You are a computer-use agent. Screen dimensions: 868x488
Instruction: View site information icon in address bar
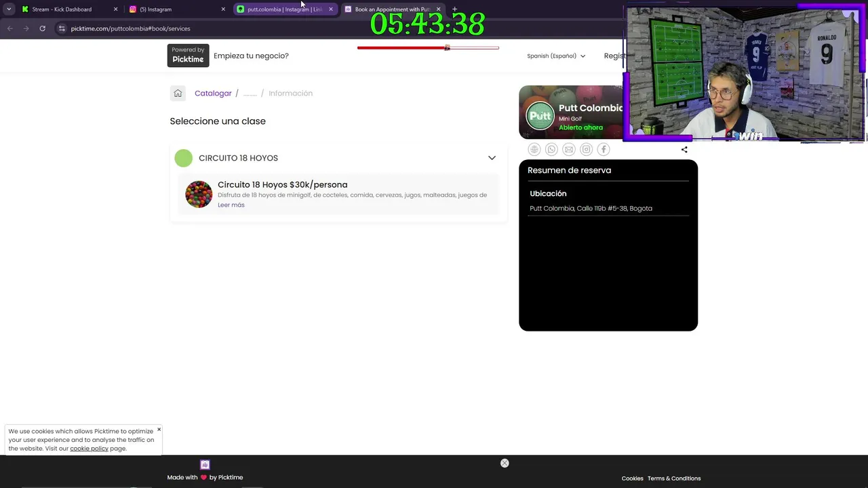tap(62, 28)
